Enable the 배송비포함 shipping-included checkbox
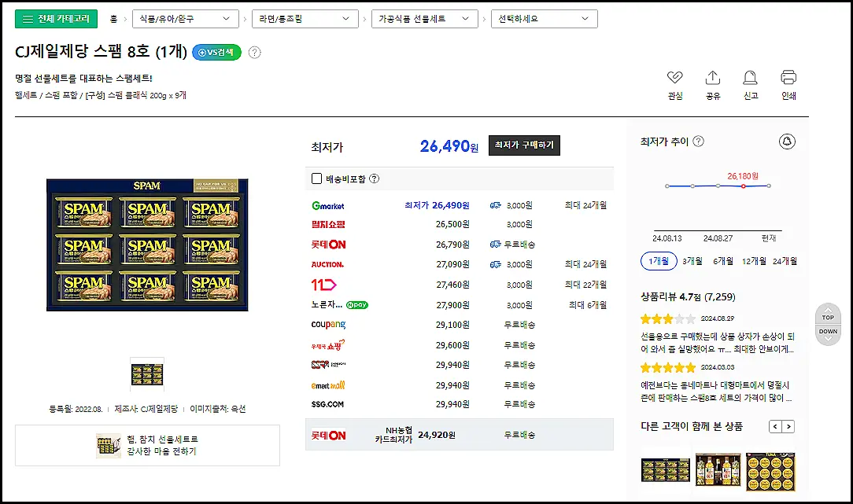853x504 pixels. coord(316,178)
